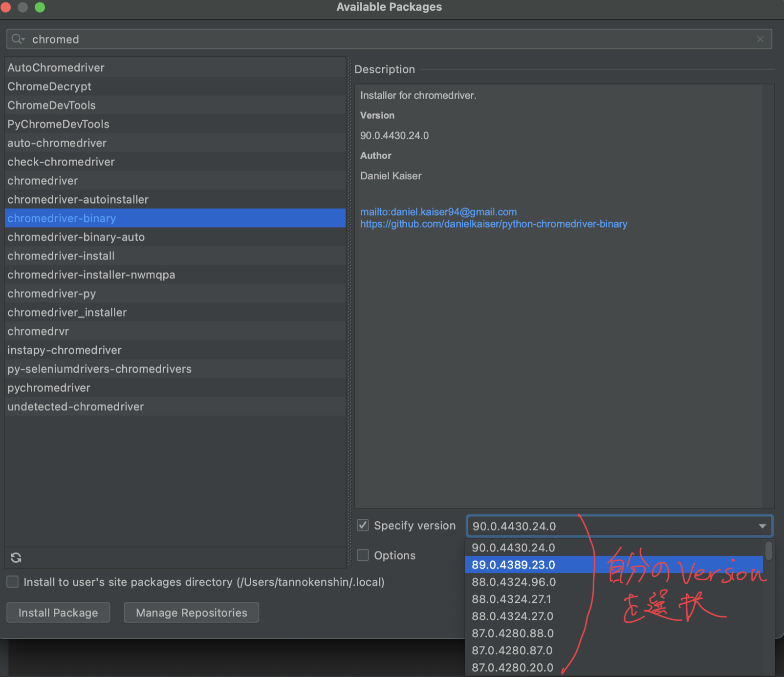
Task: Click the version dropdown list scrollbar
Action: pyautogui.click(x=769, y=550)
